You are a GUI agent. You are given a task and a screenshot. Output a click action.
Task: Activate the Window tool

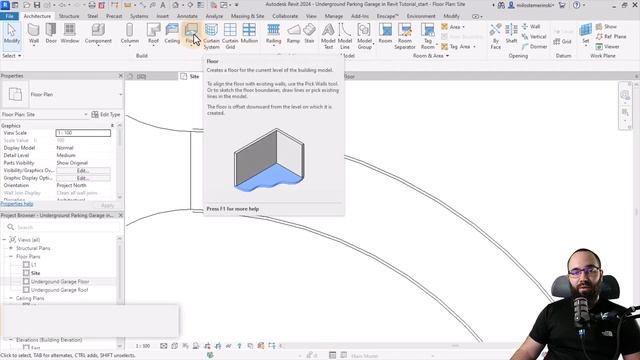pyautogui.click(x=70, y=33)
